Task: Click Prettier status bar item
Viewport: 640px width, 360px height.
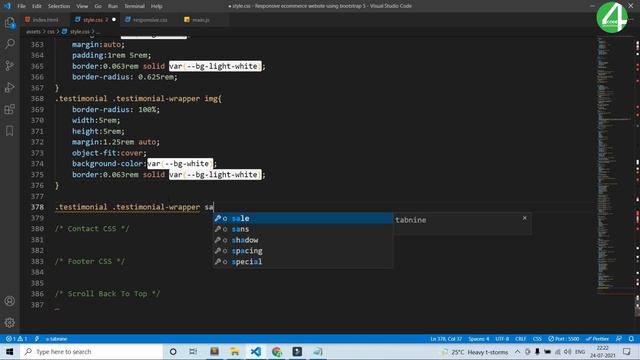Action: (598, 339)
